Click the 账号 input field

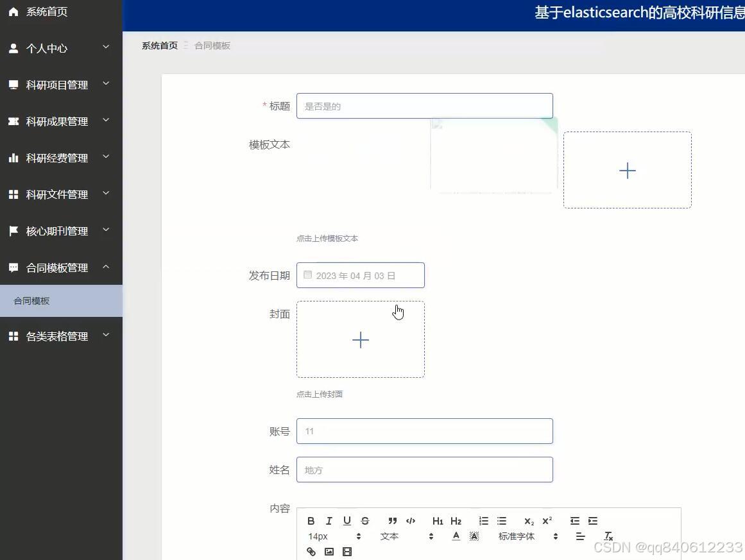click(425, 431)
